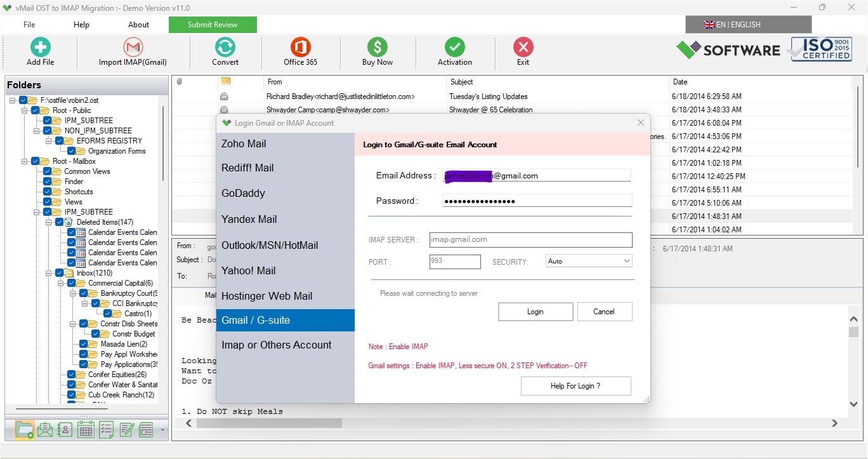Focus the Password field
The width and height of the screenshot is (868, 459).
click(537, 201)
